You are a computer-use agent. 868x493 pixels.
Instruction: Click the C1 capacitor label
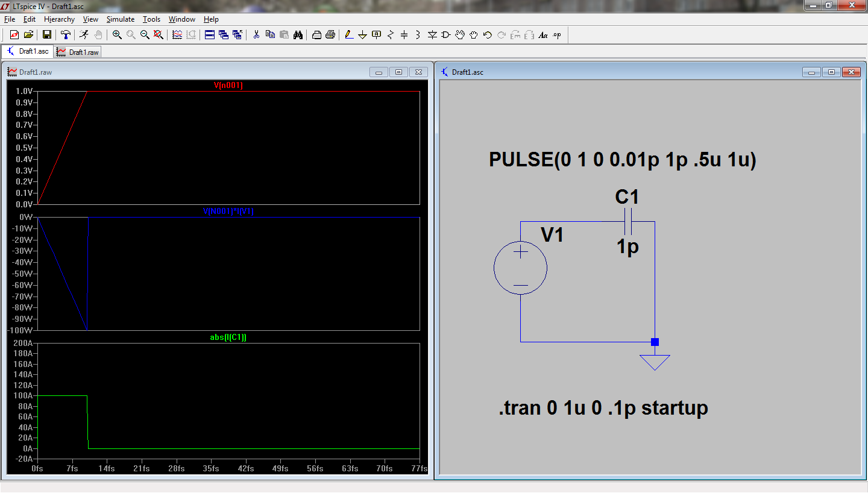click(x=627, y=197)
